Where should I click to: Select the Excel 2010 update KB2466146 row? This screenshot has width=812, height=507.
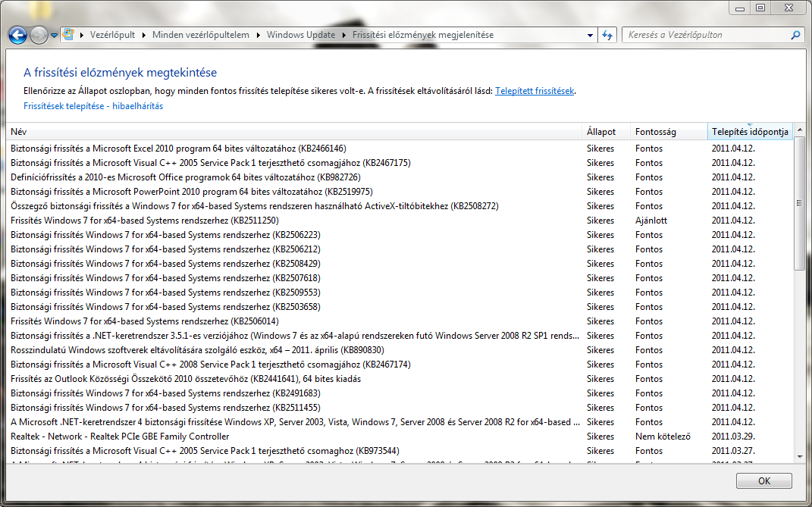click(400, 149)
